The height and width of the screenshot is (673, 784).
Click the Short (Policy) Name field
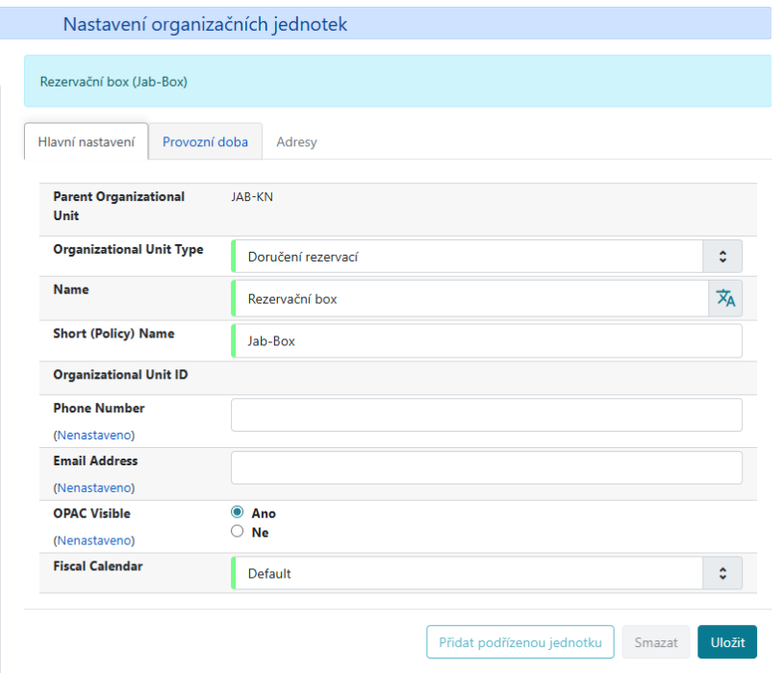tap(486, 340)
